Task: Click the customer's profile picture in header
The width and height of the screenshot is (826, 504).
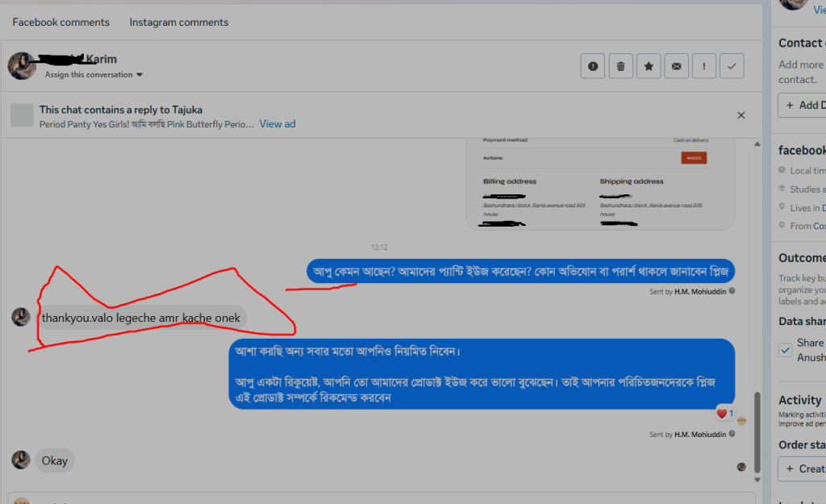Action: pyautogui.click(x=22, y=66)
